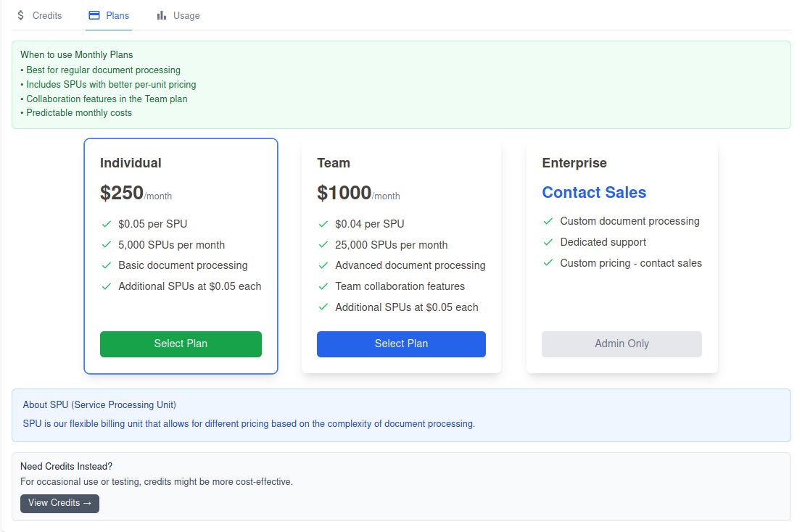Click the checkmark next to Dedicated support
This screenshot has width=797, height=532.
[548, 241]
